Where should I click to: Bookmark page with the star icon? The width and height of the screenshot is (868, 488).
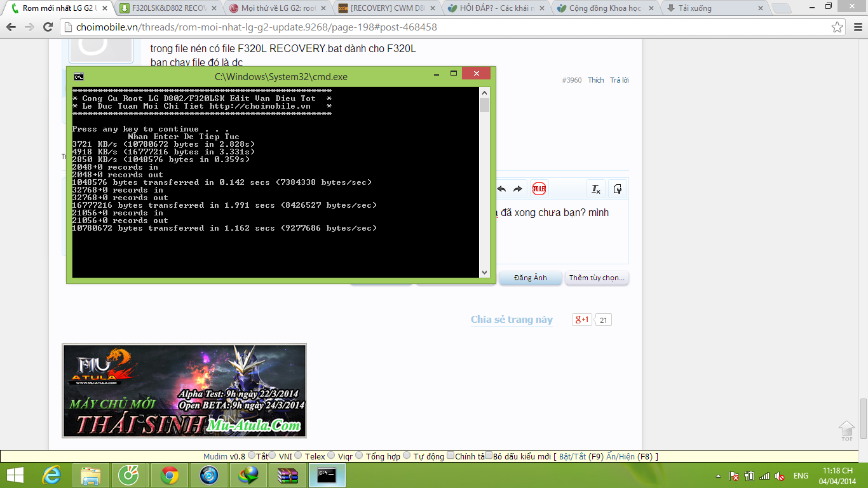point(837,27)
